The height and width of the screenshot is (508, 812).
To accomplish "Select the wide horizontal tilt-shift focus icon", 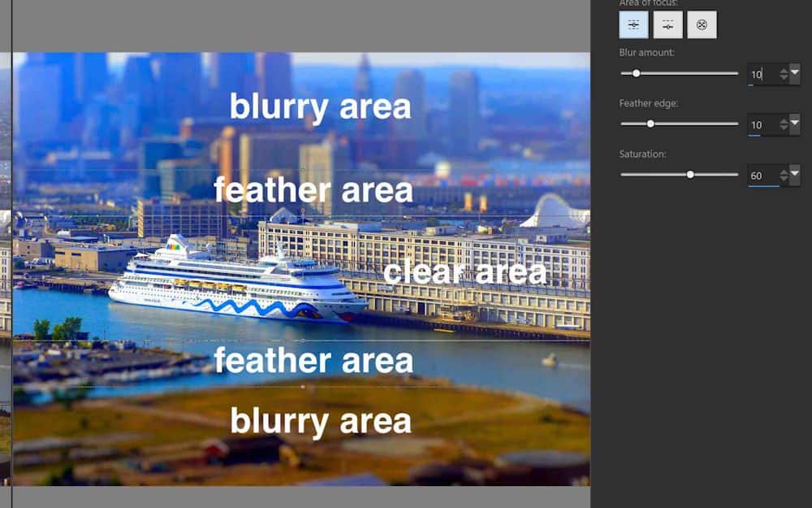I will click(633, 24).
